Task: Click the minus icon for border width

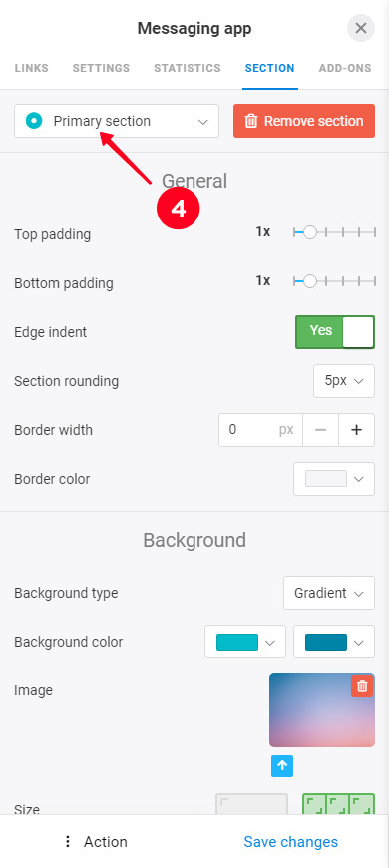Action: (320, 430)
